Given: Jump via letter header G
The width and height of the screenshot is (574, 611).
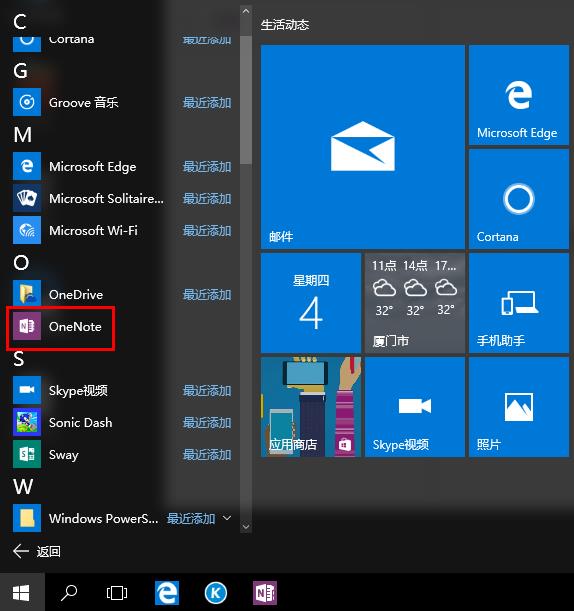Looking at the screenshot, I should pos(20,71).
